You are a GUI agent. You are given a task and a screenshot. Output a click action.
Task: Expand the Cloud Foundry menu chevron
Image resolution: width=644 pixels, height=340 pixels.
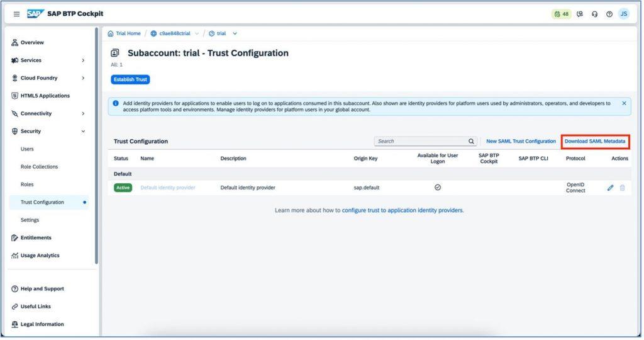pos(84,78)
